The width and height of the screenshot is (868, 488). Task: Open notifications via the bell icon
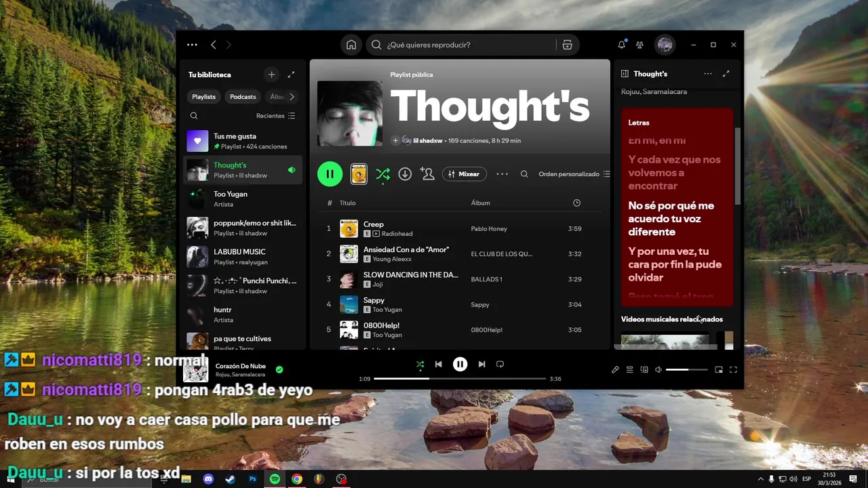(x=621, y=45)
